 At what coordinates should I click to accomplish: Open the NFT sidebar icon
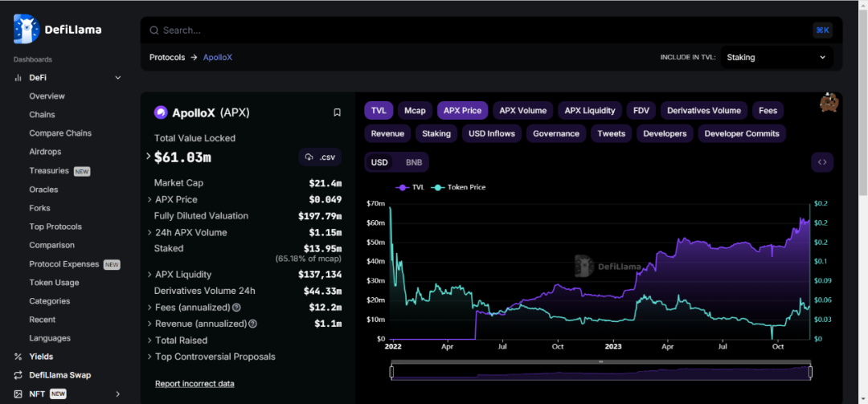click(x=18, y=394)
